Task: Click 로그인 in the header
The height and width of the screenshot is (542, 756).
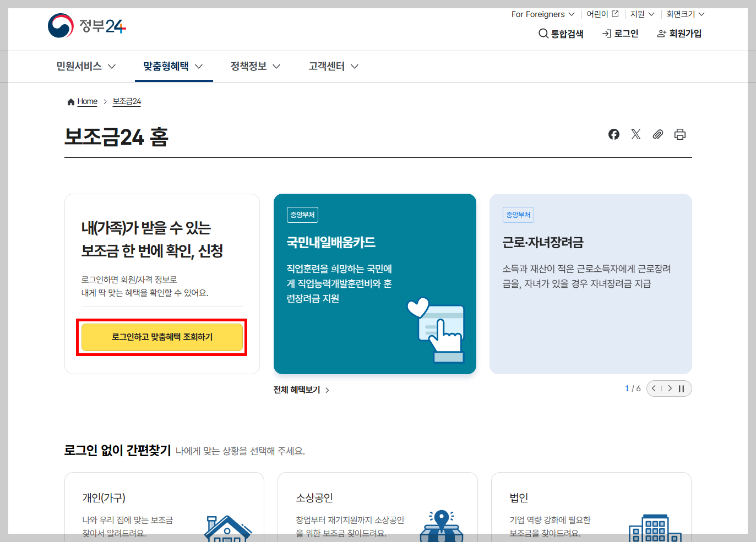Action: 620,34
